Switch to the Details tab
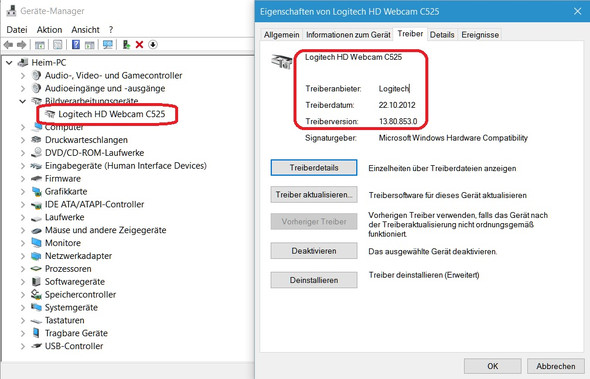 (442, 35)
